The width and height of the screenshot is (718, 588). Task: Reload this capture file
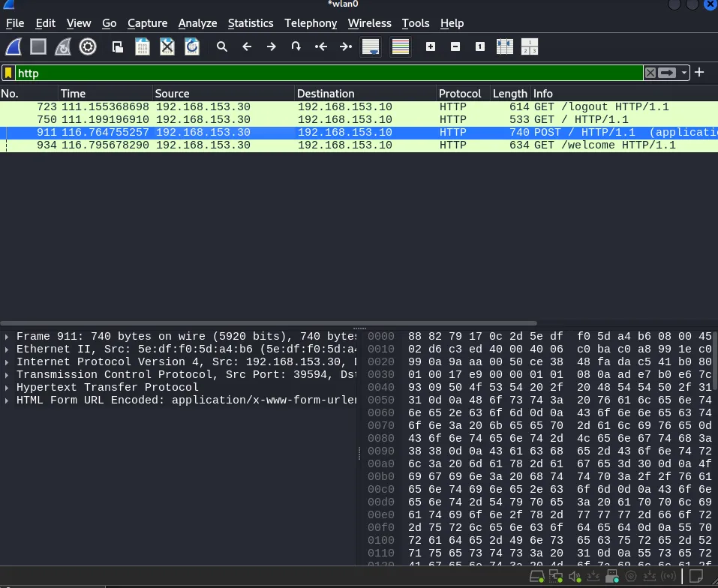[192, 46]
